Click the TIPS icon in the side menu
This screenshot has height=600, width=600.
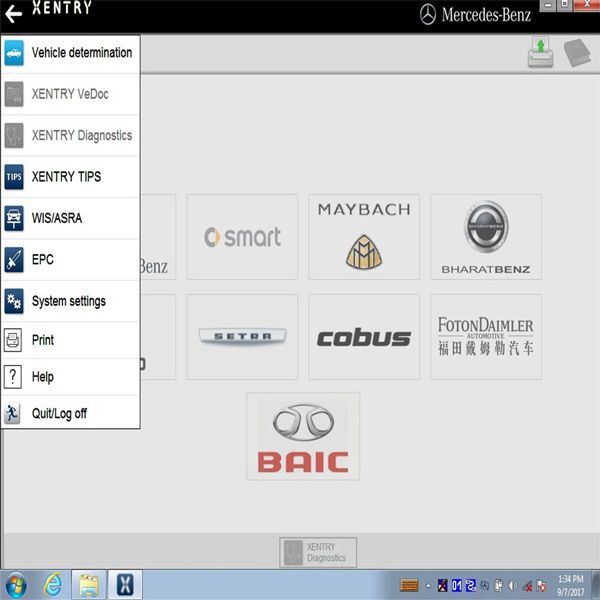click(x=14, y=177)
